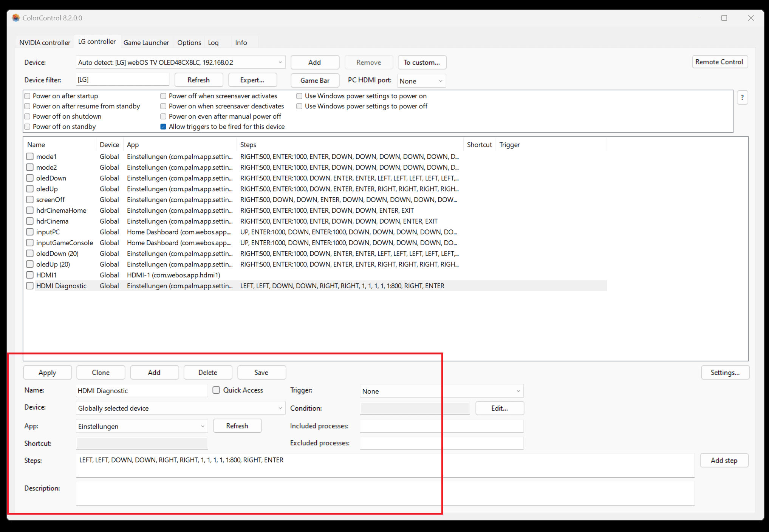
Task: Enable Power on after startup
Action: [x=27, y=96]
